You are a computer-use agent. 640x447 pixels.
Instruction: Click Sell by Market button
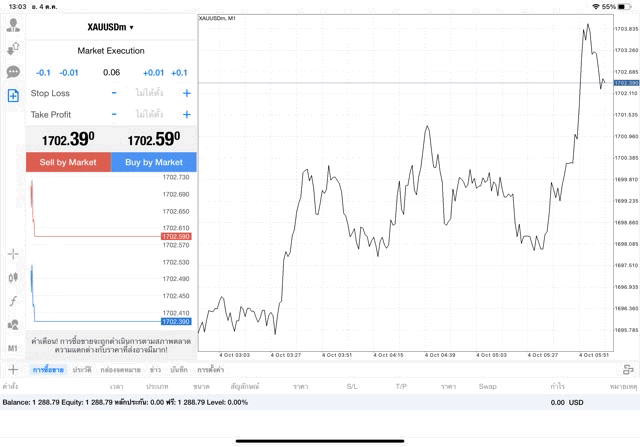[69, 162]
